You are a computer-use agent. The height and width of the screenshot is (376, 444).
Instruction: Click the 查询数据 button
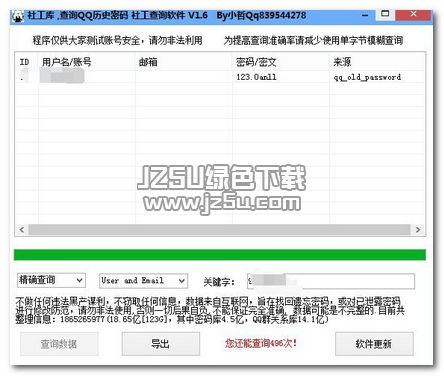(x=59, y=344)
